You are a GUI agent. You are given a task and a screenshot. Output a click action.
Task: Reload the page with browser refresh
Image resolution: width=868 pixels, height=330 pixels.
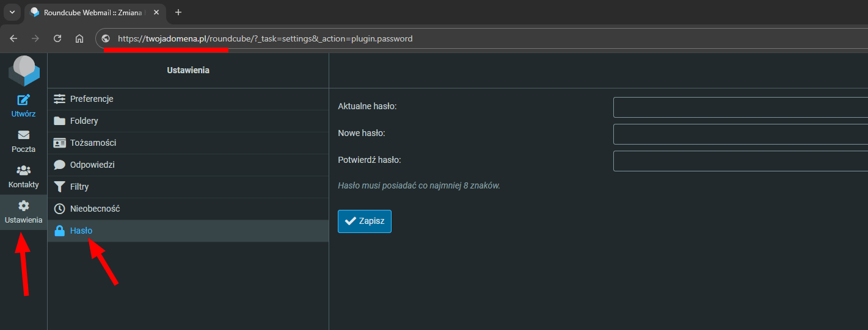[x=57, y=38]
